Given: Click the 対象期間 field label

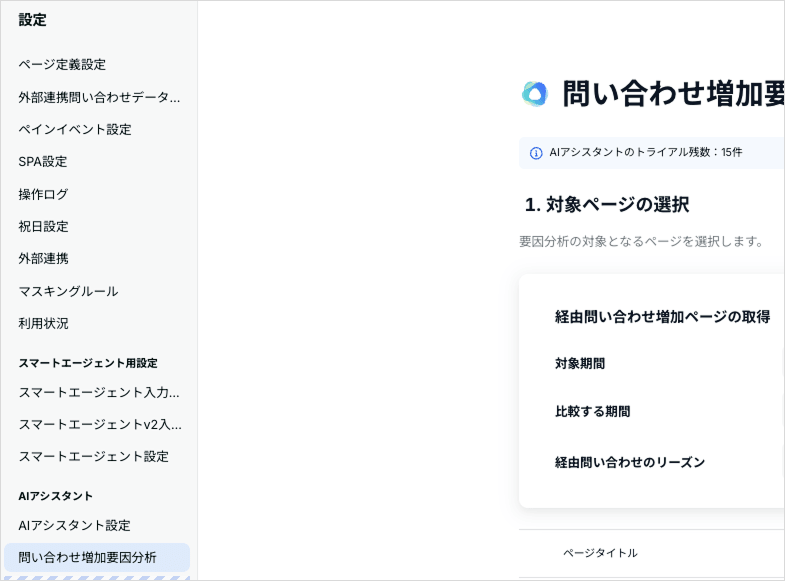Looking at the screenshot, I should click(x=580, y=363).
